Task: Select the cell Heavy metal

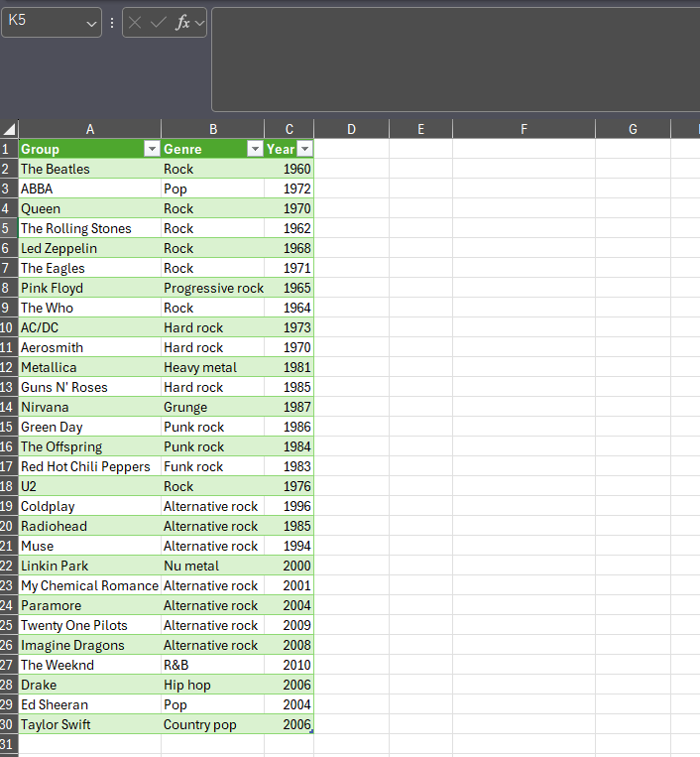Action: (x=213, y=367)
